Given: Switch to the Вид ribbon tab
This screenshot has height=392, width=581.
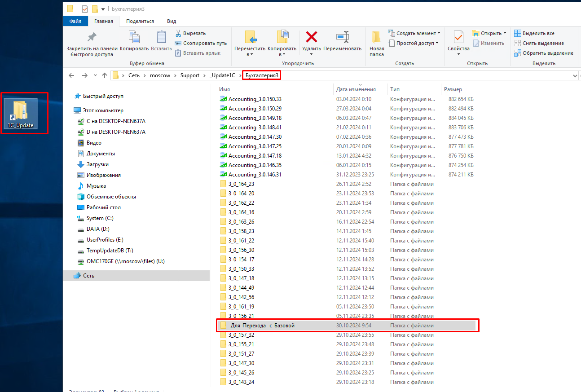Looking at the screenshot, I should click(x=172, y=21).
